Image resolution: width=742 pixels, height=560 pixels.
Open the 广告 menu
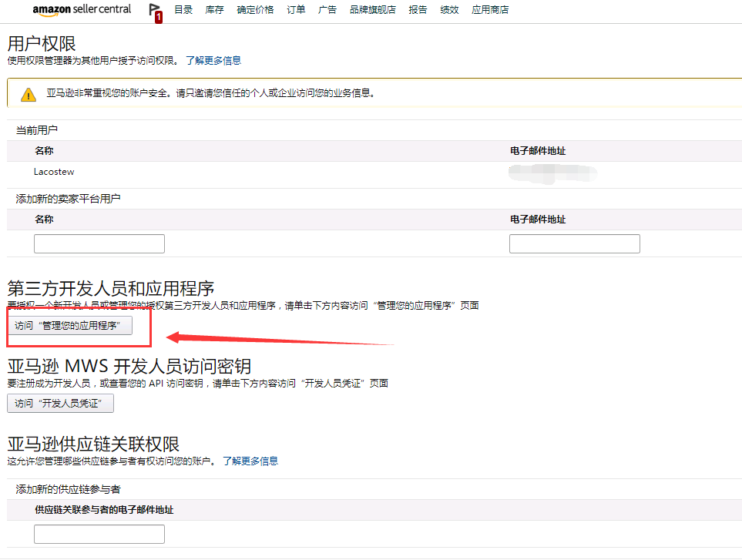(327, 9)
